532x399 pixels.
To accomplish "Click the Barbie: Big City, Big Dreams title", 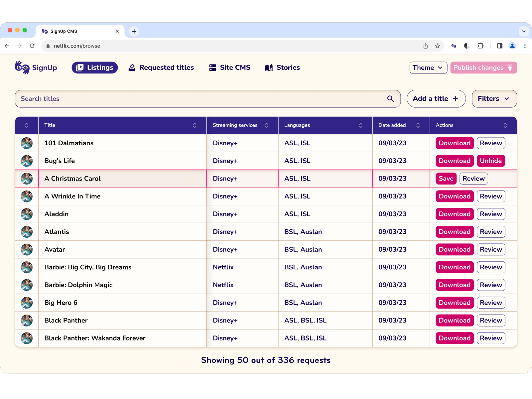I will click(88, 267).
